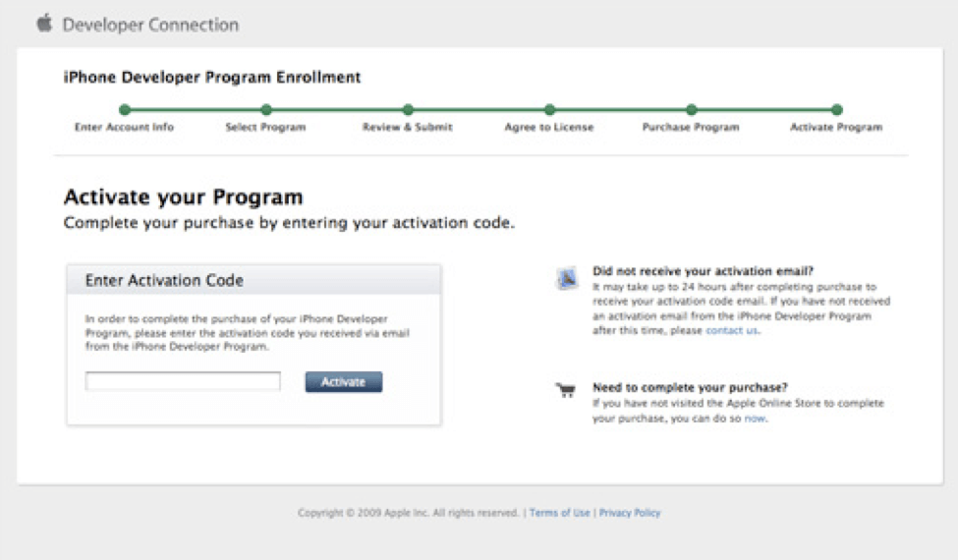Screen dimensions: 958x560
Task: Follow the "now" Apple Online Store link
Action: pos(755,419)
